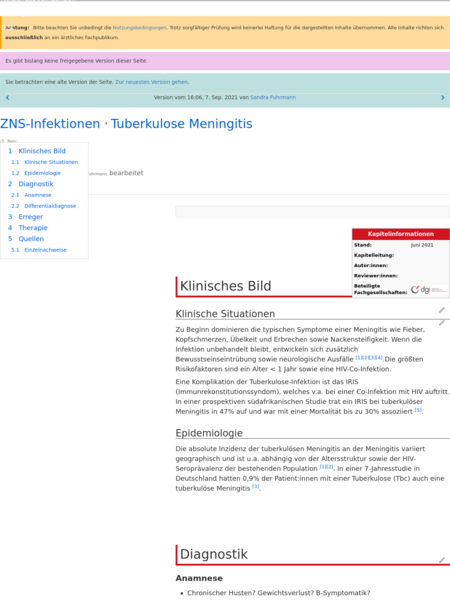Go to previous version using left arrow
Image resolution: width=450 pixels, height=600 pixels.
click(x=7, y=98)
